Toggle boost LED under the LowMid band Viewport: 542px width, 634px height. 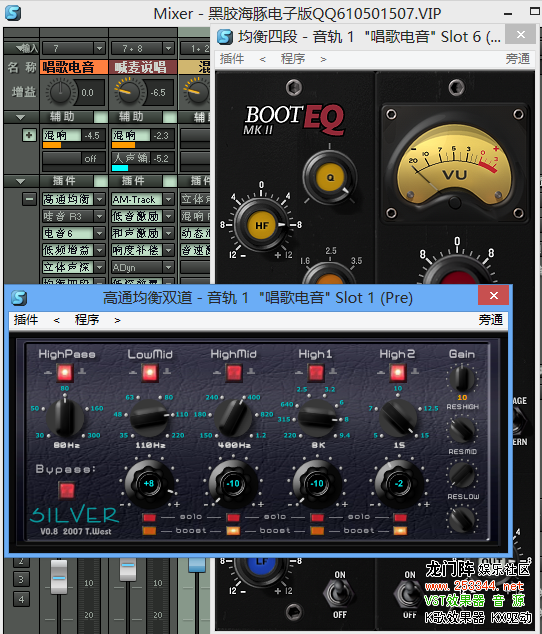coord(149,530)
